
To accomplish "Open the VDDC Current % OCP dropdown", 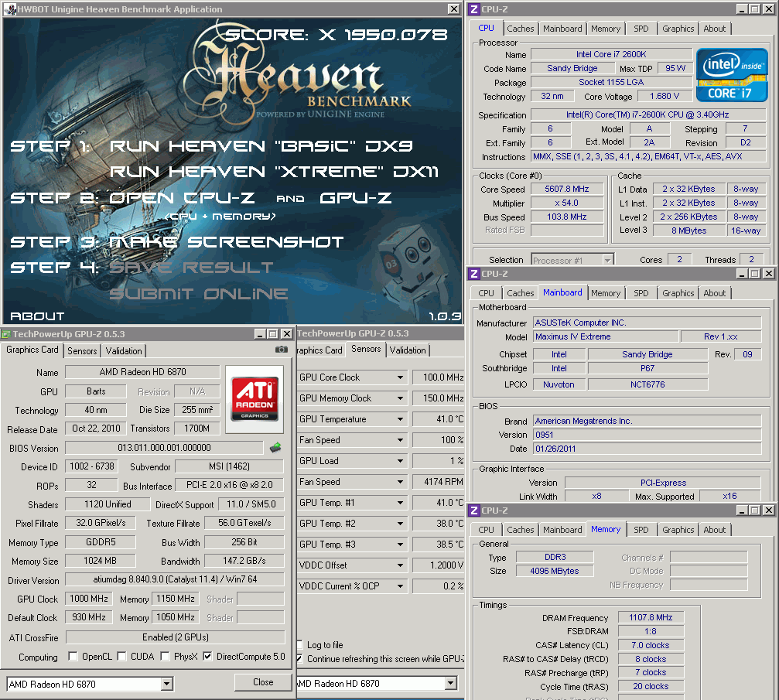I will pyautogui.click(x=400, y=586).
